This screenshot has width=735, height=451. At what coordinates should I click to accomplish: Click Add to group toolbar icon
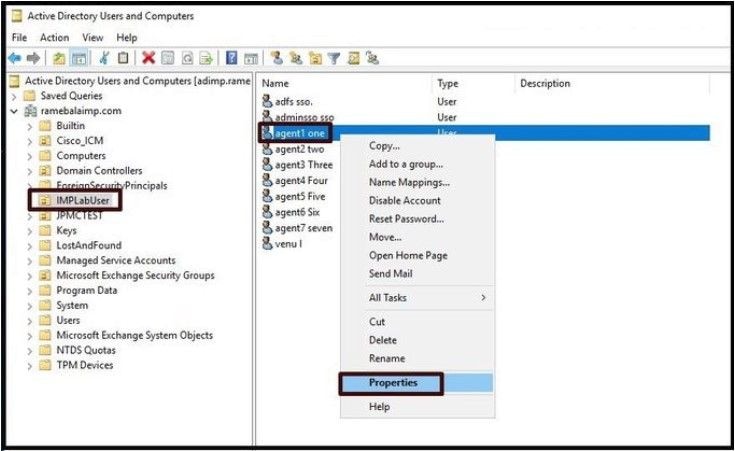373,58
